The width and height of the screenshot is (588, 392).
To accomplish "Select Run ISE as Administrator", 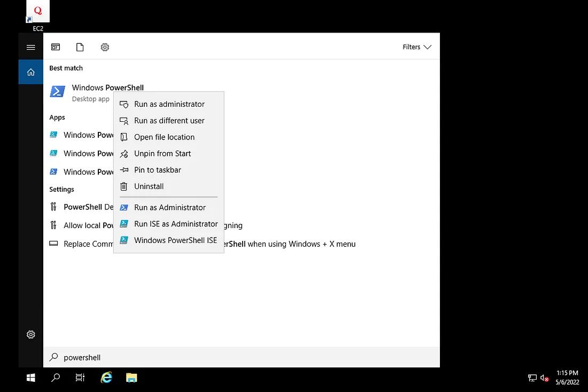I will [169, 224].
